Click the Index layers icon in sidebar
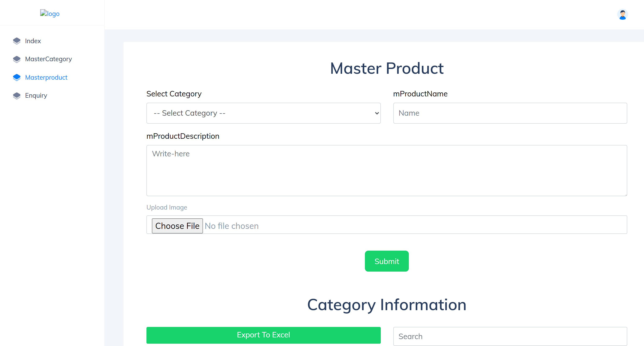644x346 pixels. point(17,41)
